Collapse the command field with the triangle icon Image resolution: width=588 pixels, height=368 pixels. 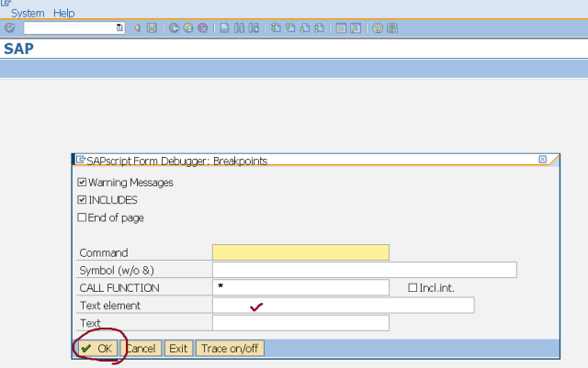pos(137,28)
